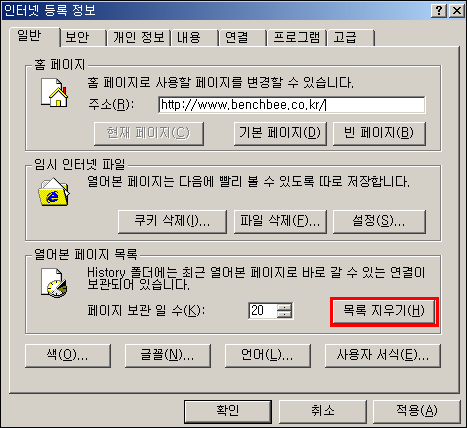
Task: Click the 쿠키 삭제(I) button
Action: pyautogui.click(x=172, y=221)
